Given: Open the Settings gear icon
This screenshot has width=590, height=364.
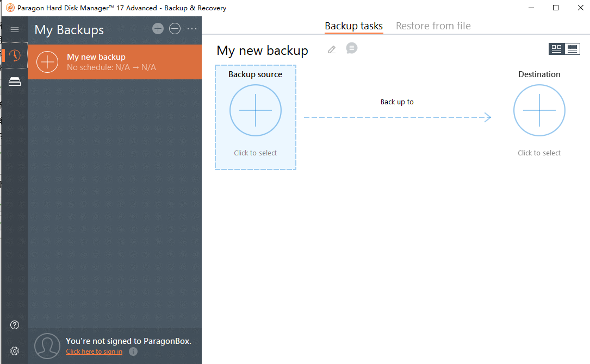Looking at the screenshot, I should point(15,351).
